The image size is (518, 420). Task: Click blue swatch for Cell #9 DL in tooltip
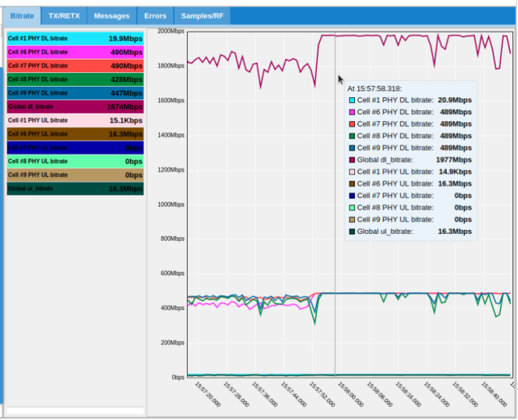pos(352,148)
